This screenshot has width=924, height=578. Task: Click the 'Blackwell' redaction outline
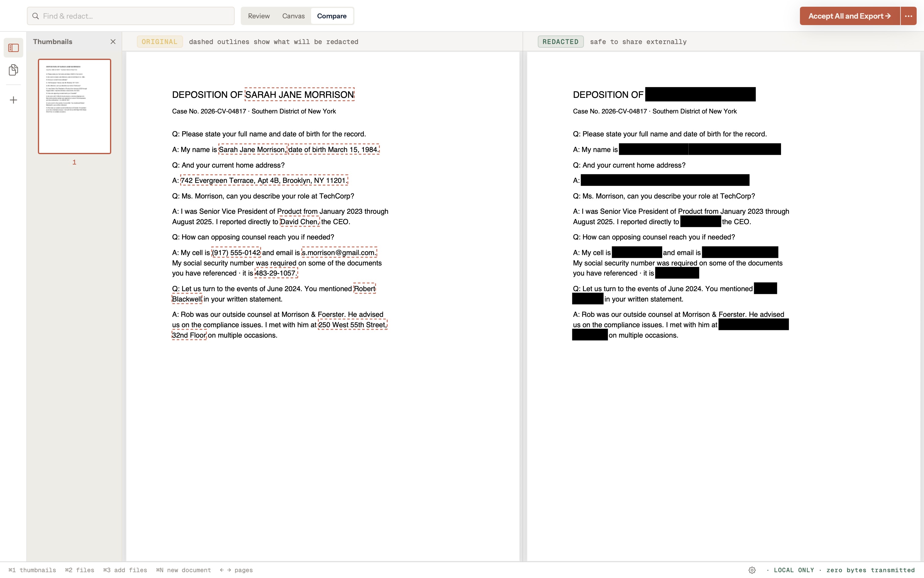point(187,299)
